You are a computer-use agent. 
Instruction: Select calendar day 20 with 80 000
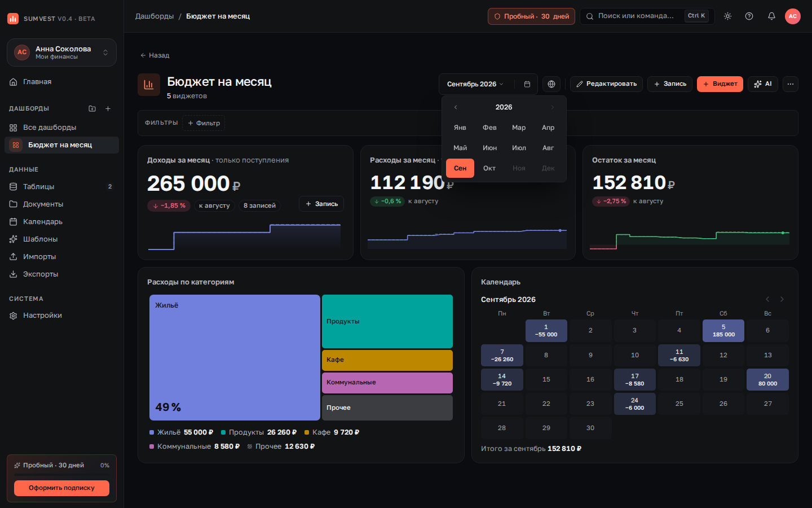pyautogui.click(x=767, y=380)
